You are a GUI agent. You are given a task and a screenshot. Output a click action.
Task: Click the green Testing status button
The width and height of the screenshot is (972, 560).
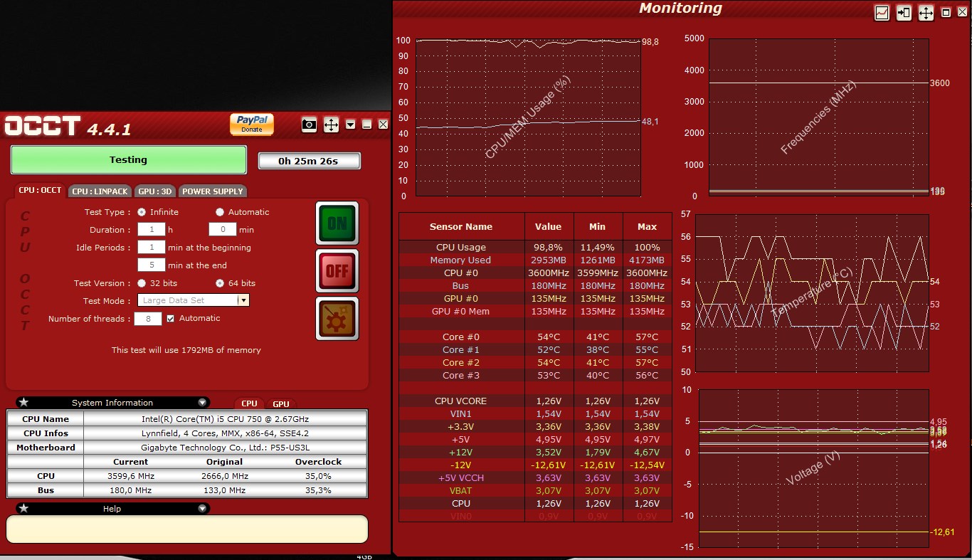coord(129,160)
